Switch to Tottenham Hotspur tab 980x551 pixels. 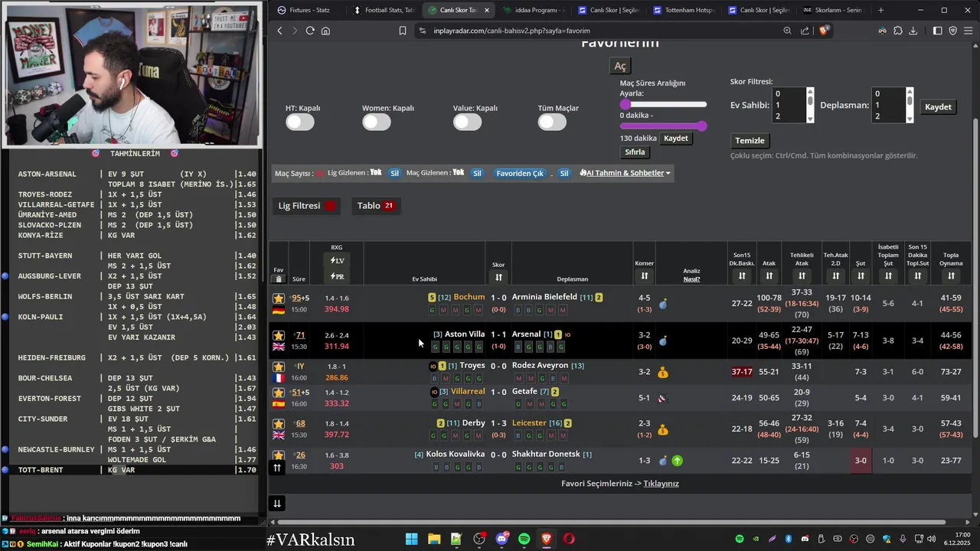coord(684,10)
